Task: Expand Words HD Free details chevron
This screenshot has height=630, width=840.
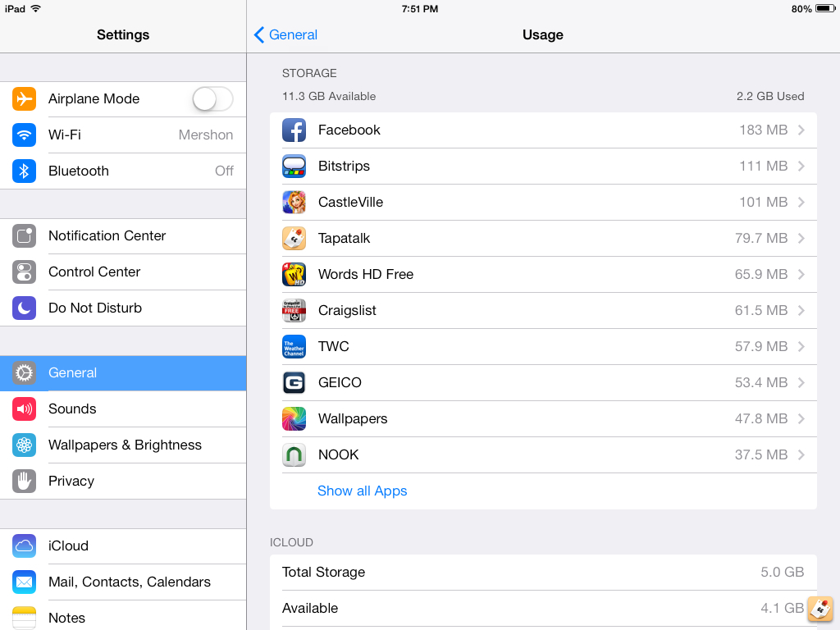Action: [801, 274]
